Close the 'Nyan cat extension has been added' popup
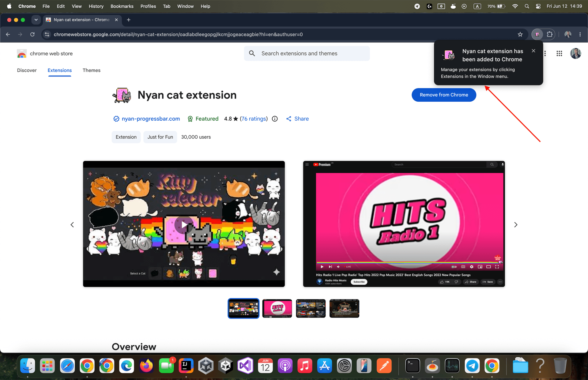The image size is (588, 380). (x=533, y=51)
